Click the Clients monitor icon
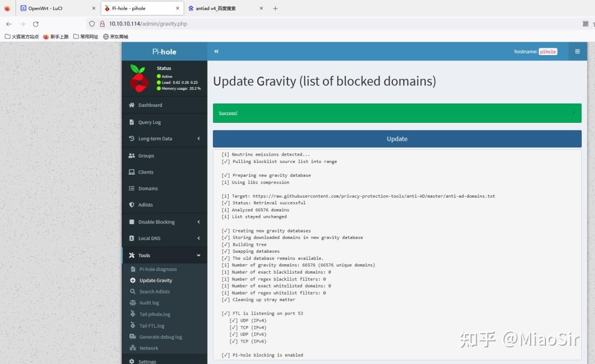Screen dimensions: 595x364 click(x=132, y=172)
